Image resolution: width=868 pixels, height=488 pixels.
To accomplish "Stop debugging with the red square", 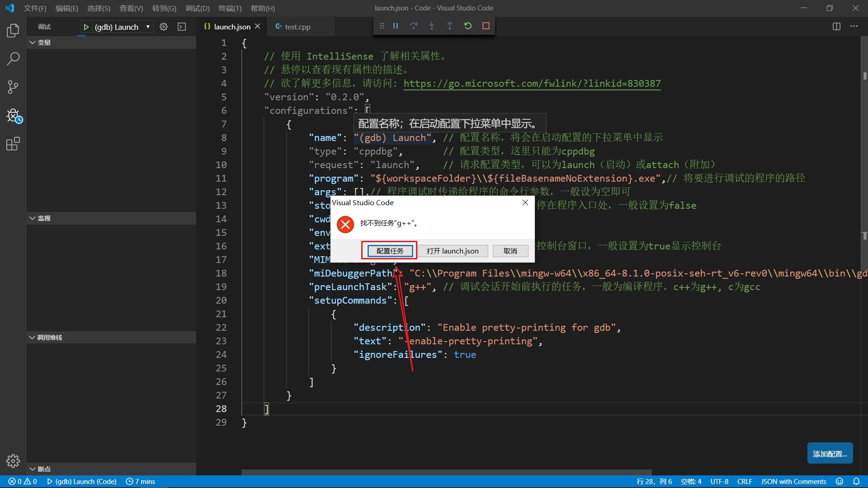I will [x=486, y=26].
